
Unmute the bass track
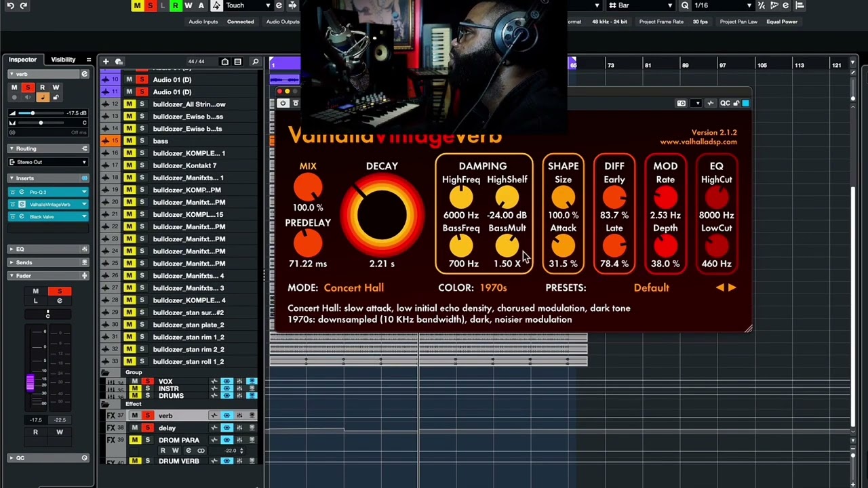point(129,141)
